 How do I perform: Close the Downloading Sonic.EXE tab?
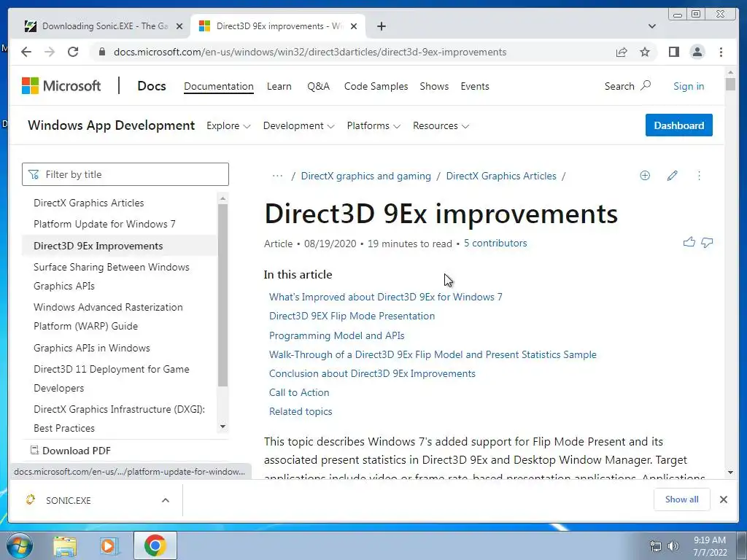(179, 26)
